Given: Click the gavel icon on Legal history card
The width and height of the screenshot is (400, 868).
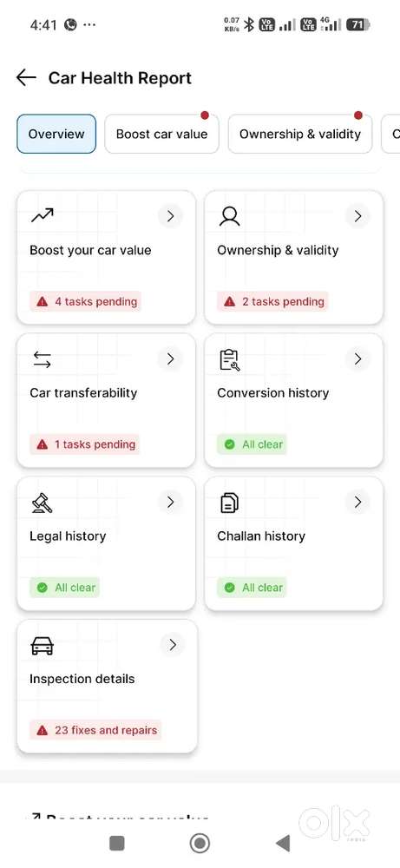Looking at the screenshot, I should click(x=42, y=503).
